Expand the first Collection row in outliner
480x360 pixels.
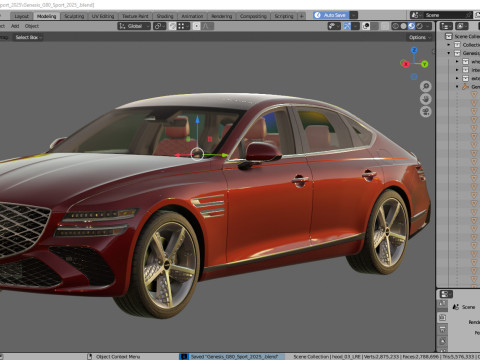[449, 45]
